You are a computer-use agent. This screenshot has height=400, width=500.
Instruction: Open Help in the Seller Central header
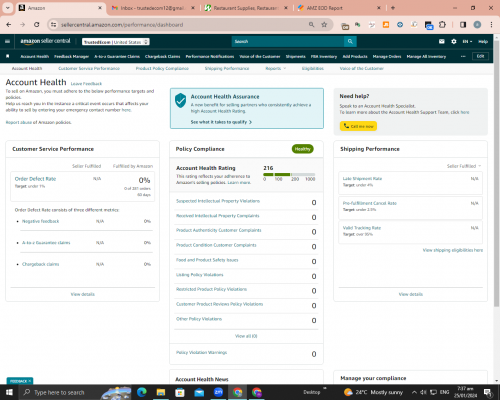tap(483, 41)
